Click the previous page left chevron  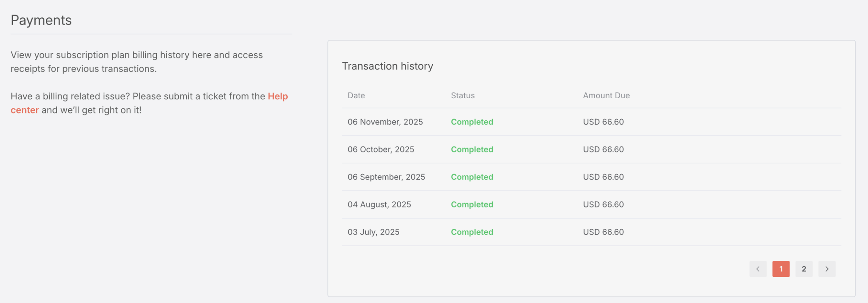758,269
